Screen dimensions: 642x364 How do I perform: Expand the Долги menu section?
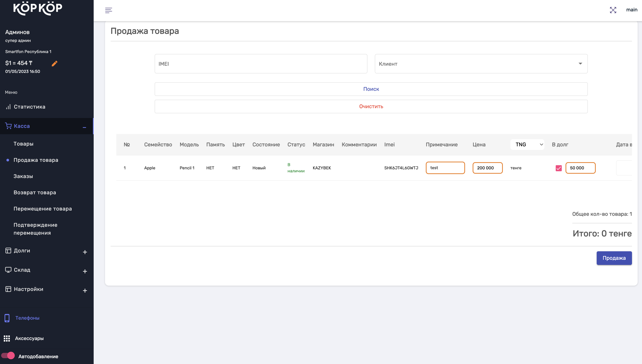click(85, 252)
